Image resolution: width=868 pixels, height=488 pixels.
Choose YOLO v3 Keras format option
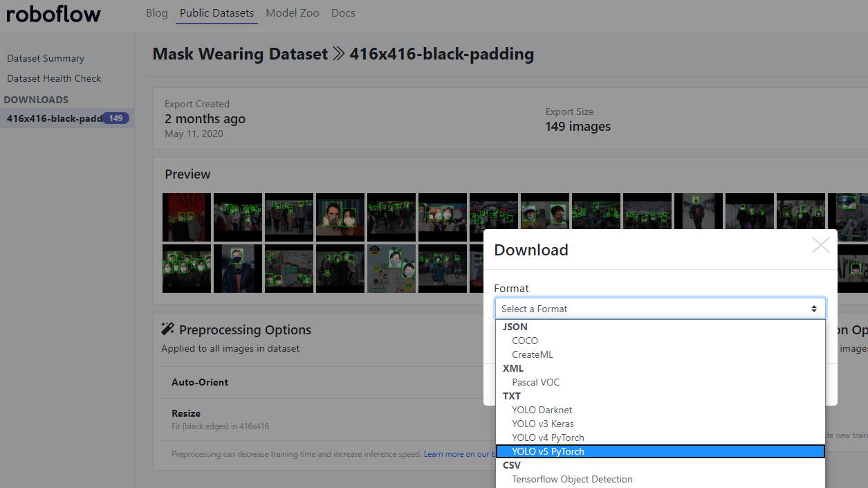[x=661, y=424]
